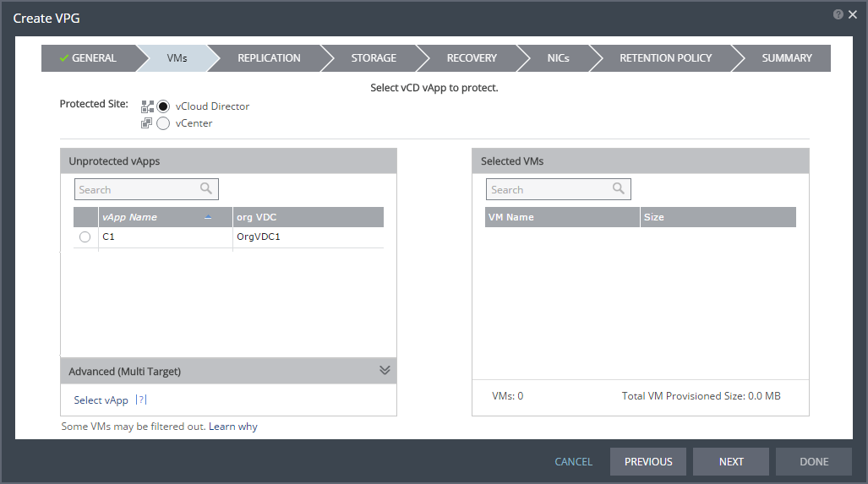Click the C1 vApp name cell

[166, 237]
